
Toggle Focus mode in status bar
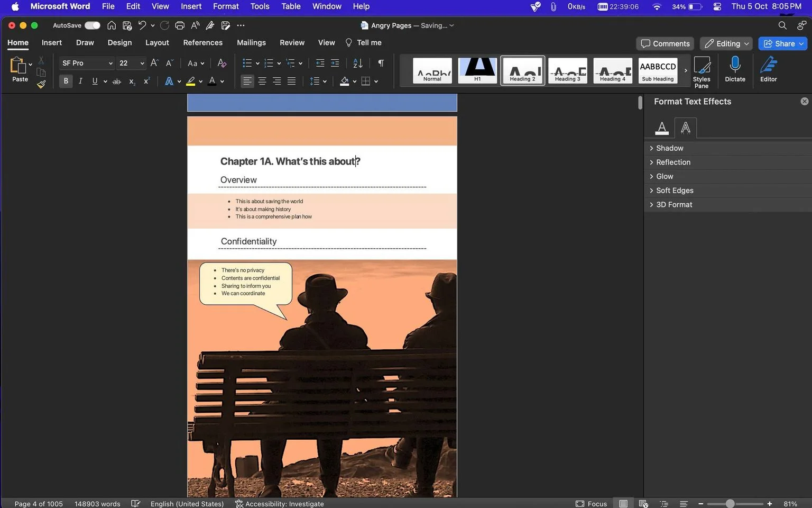(591, 504)
